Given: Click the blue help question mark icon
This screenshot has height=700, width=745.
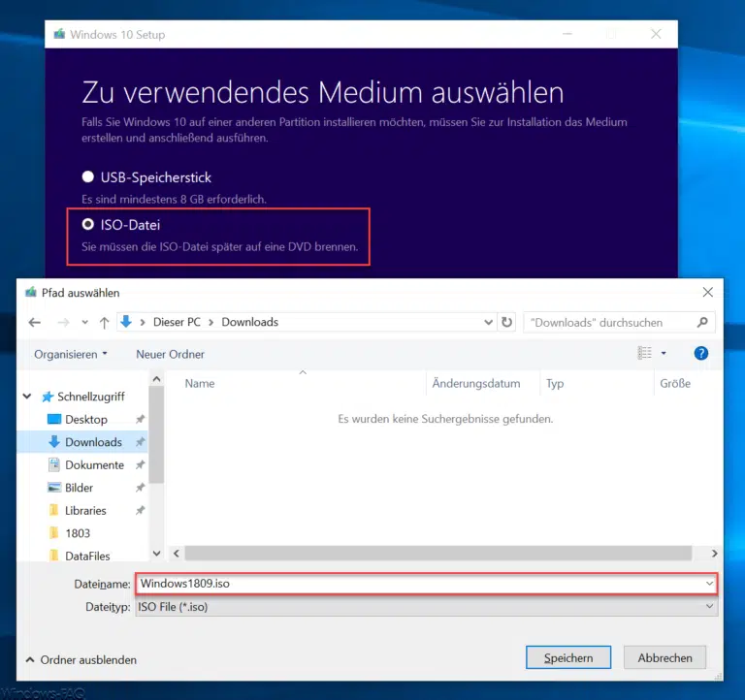Looking at the screenshot, I should point(701,354).
